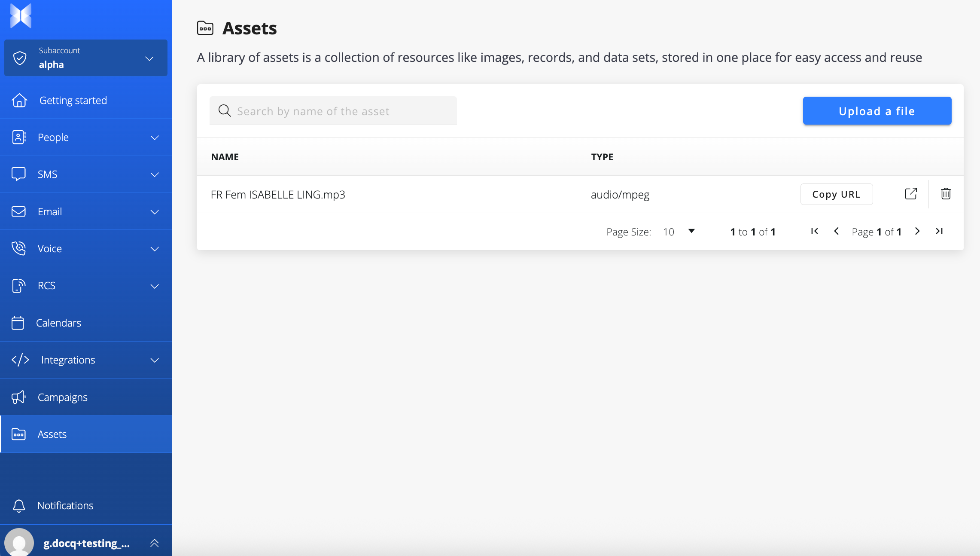Open the Page Size dropdown

679,232
